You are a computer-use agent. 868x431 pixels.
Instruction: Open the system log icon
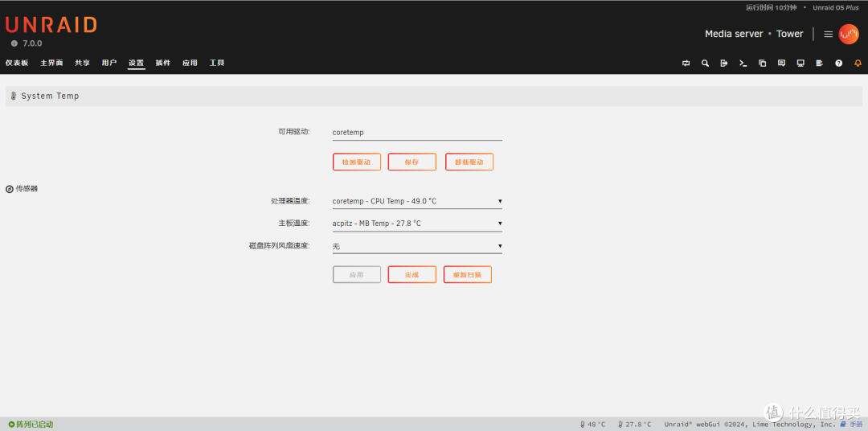coord(819,64)
